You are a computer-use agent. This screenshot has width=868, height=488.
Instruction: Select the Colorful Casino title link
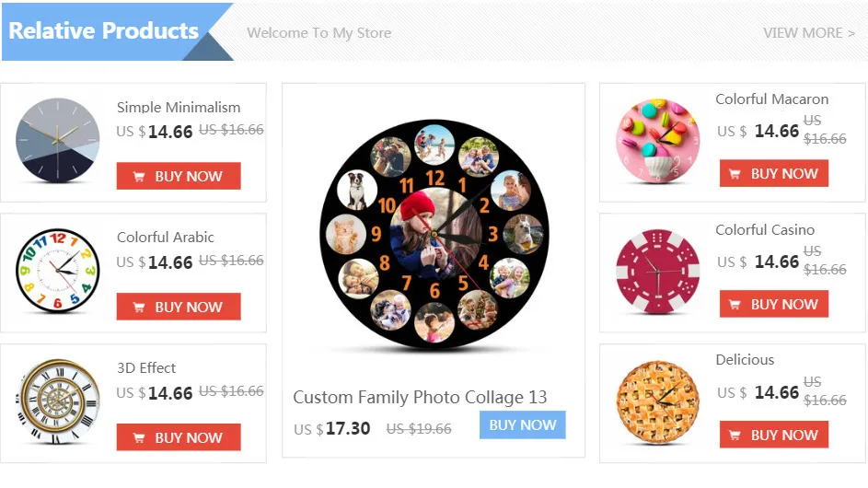coord(765,229)
